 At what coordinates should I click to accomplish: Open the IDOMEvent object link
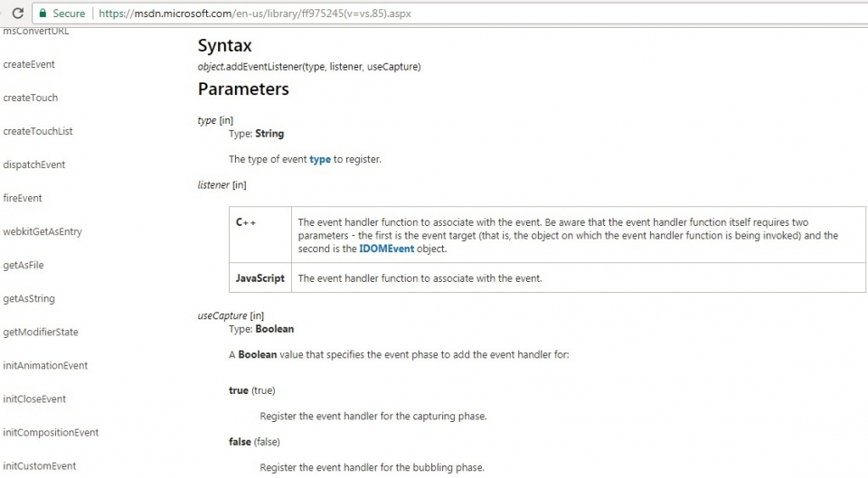pos(386,248)
